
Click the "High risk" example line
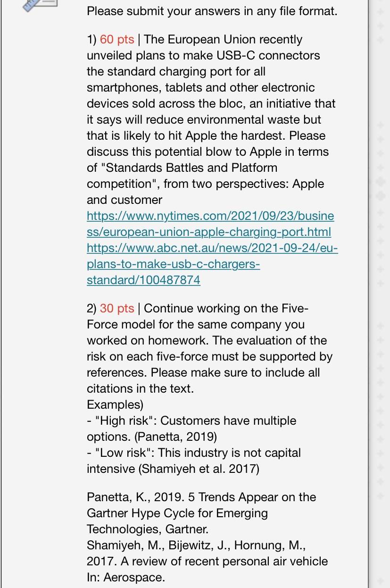pyautogui.click(x=191, y=428)
